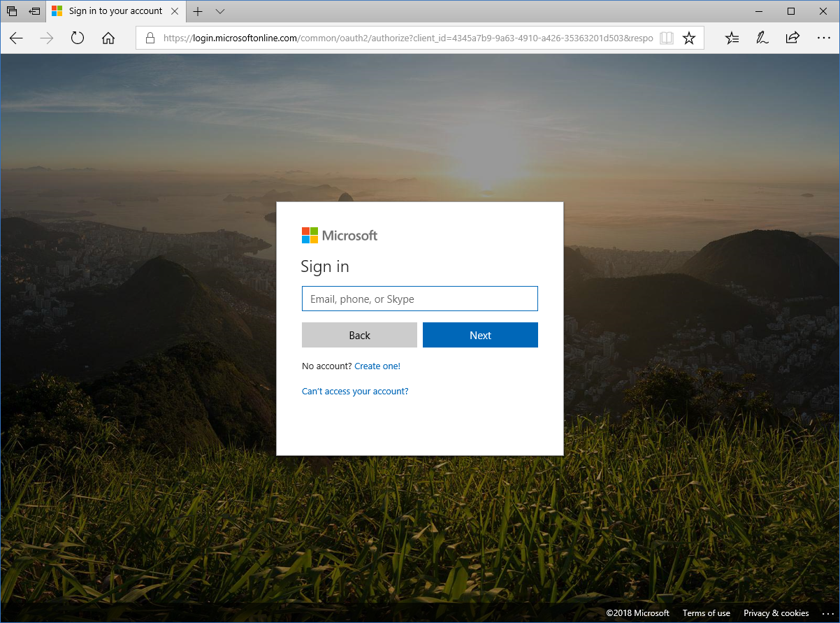This screenshot has height=623, width=840.
Task: Click the blue Next button
Action: (480, 335)
